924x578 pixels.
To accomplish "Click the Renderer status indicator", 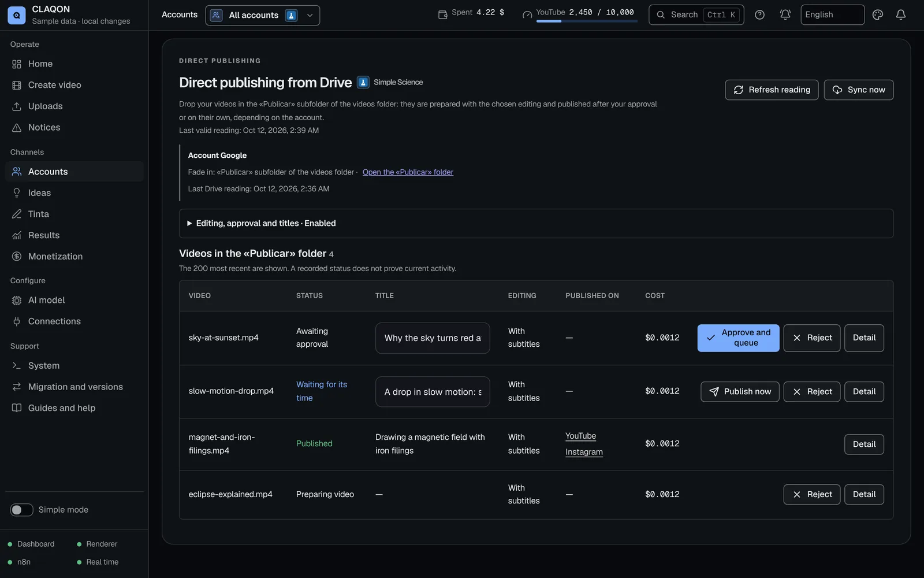I will [x=97, y=544].
